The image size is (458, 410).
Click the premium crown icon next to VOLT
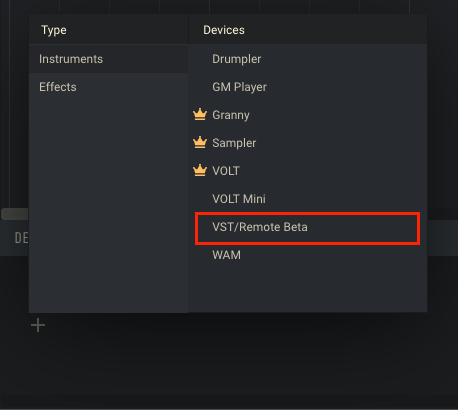pyautogui.click(x=200, y=170)
